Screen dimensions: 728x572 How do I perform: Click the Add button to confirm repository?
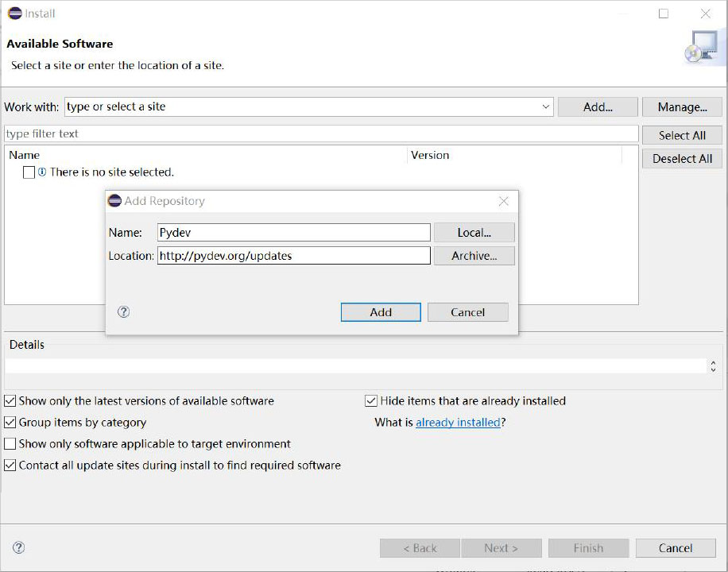click(x=381, y=312)
